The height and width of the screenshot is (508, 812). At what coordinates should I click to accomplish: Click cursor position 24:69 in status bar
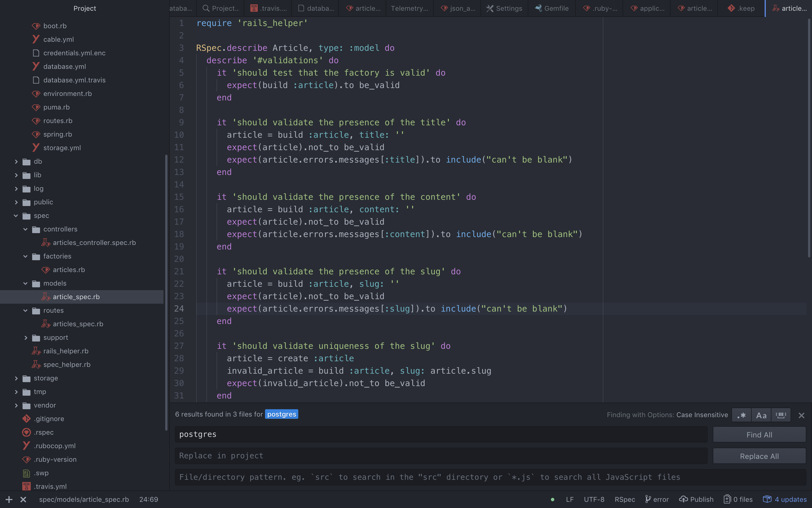pyautogui.click(x=149, y=500)
